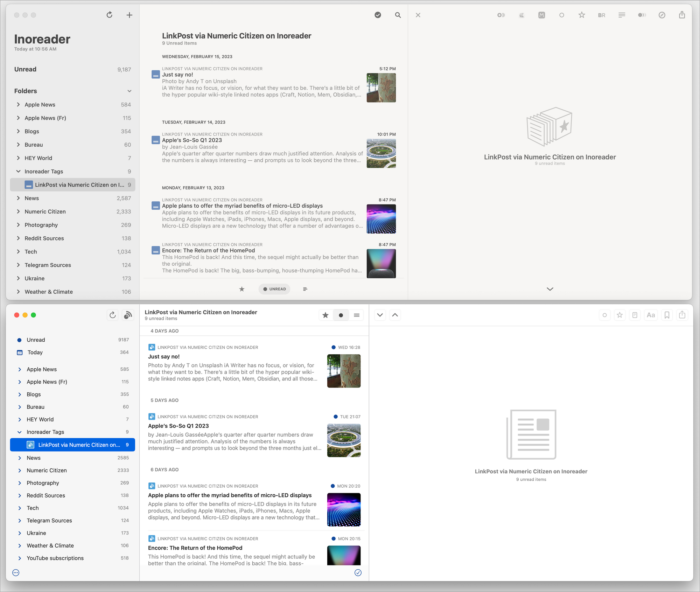Screen dimensions: 700x592
Task: Click the search icon above the article list
Action: [x=398, y=15]
